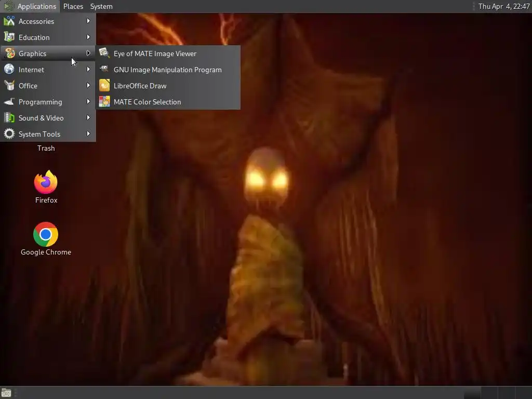532x399 pixels.
Task: Open the Places menu
Action: pyautogui.click(x=73, y=6)
